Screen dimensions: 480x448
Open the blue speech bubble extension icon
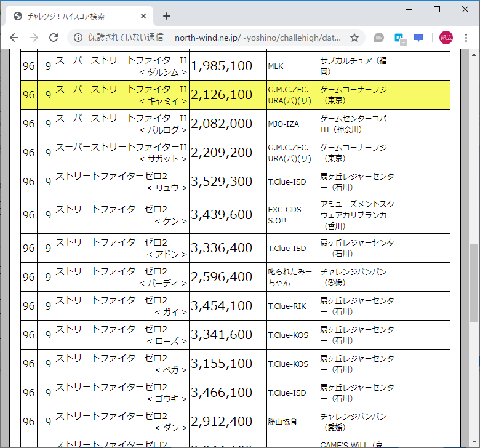tap(418, 38)
